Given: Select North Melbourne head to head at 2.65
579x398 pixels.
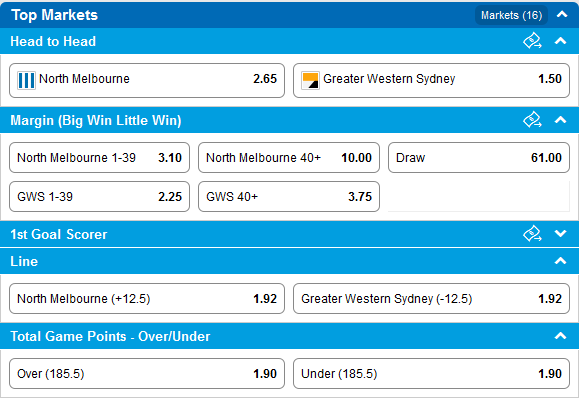Looking at the screenshot, I should click(147, 80).
